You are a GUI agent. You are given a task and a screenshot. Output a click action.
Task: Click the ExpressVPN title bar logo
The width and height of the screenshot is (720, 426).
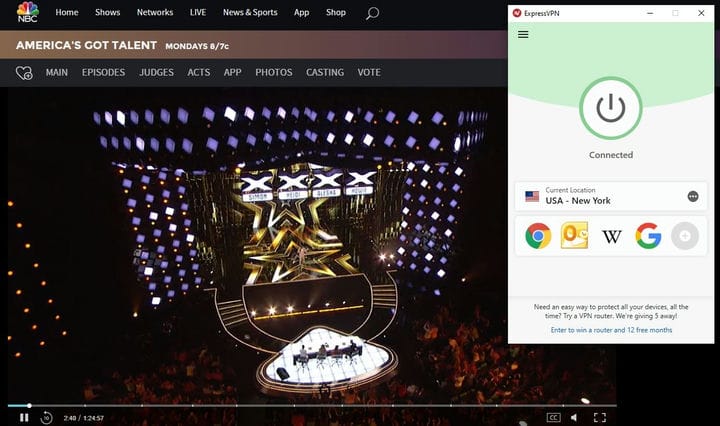coord(517,13)
